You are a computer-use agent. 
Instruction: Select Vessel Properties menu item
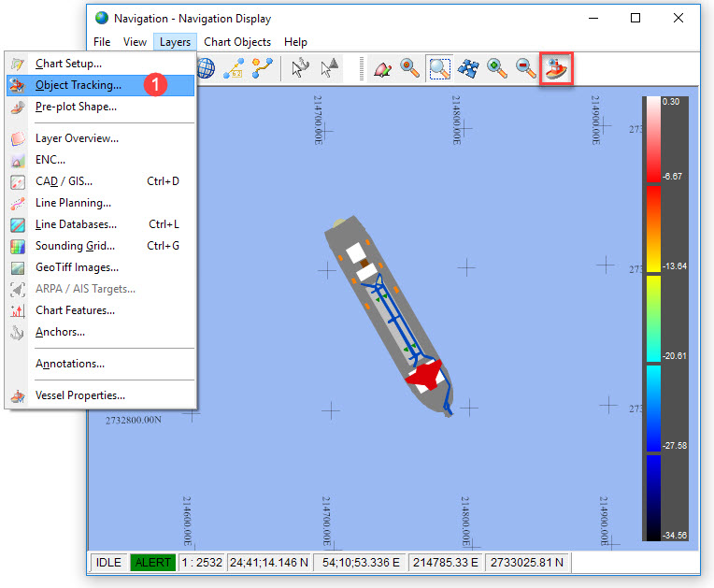point(79,395)
